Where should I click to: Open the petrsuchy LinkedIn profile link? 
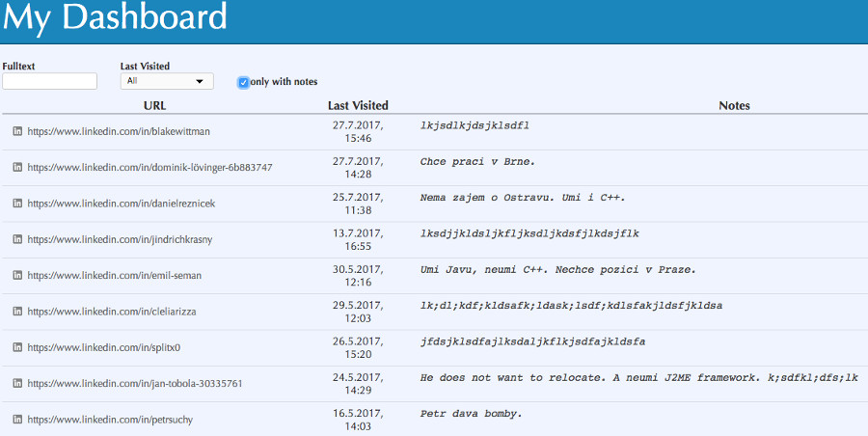click(x=110, y=420)
